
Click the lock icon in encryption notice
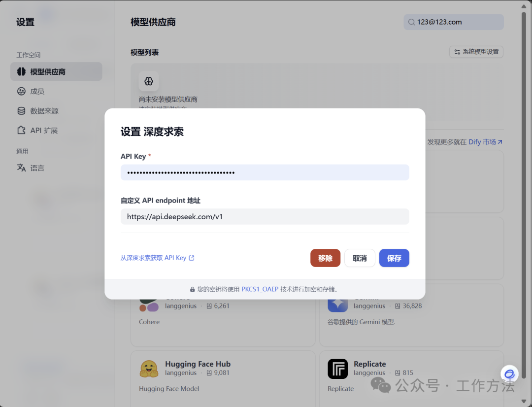click(x=193, y=290)
